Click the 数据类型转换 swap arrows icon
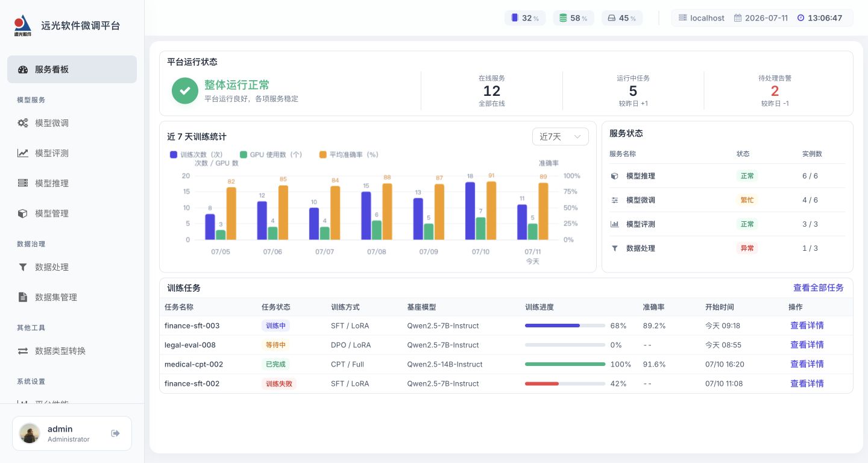The width and height of the screenshot is (868, 463). click(x=23, y=351)
